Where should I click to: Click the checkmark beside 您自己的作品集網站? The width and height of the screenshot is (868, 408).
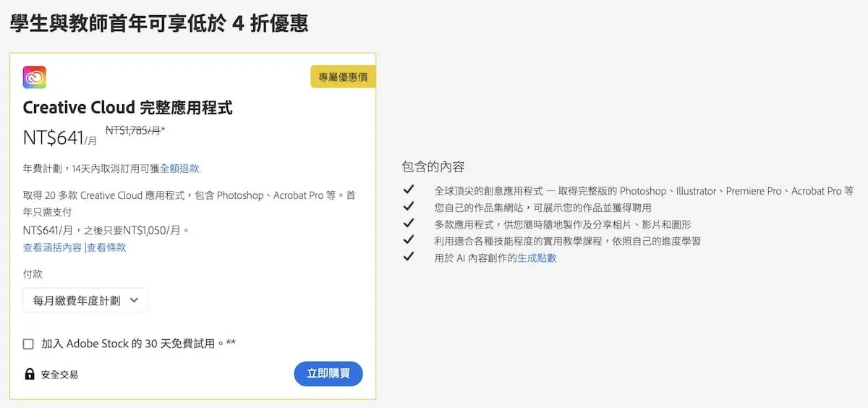[409, 207]
